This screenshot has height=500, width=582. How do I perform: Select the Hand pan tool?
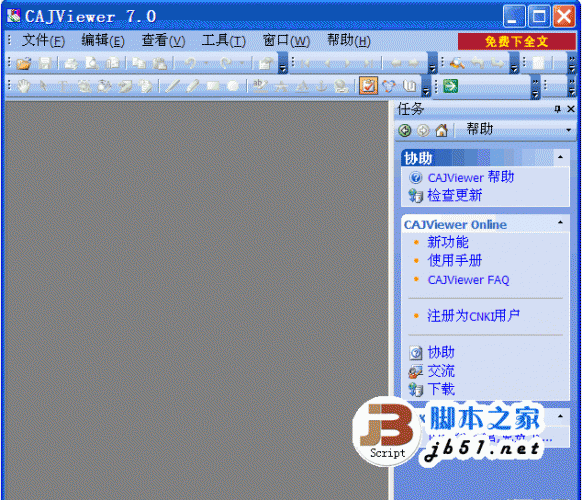(x=24, y=86)
